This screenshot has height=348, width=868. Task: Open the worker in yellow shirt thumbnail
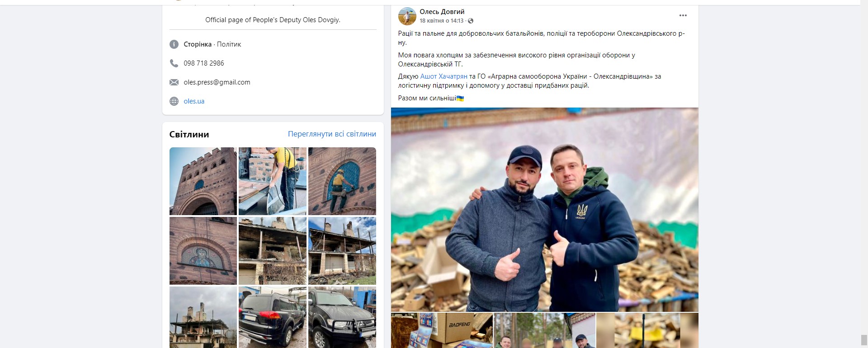point(273,181)
